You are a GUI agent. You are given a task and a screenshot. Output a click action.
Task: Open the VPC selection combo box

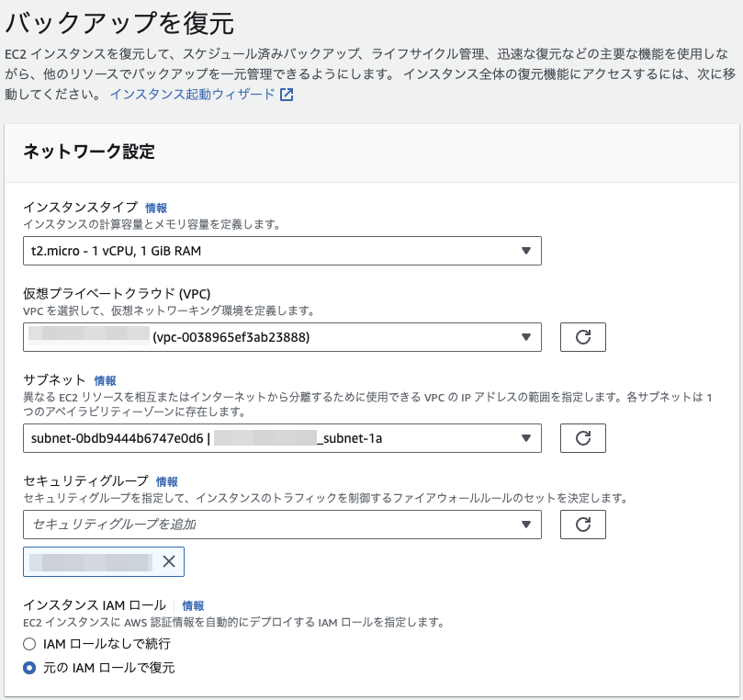pos(276,337)
